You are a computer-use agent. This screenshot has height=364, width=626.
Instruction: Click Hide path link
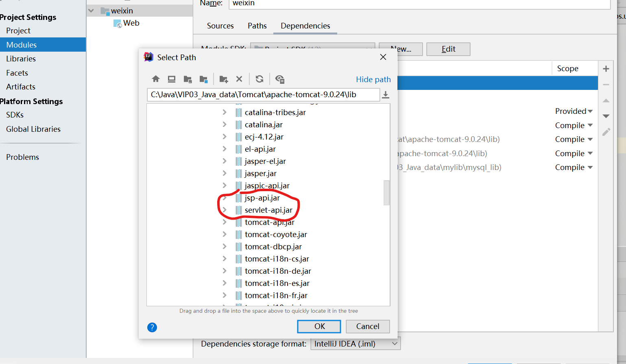coord(373,79)
